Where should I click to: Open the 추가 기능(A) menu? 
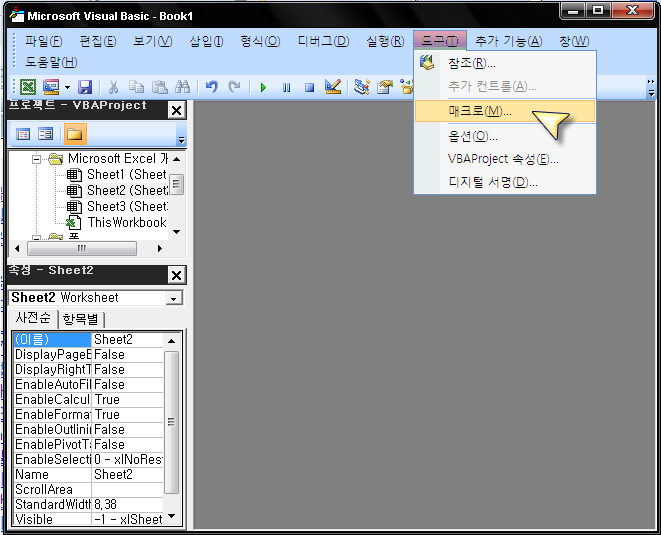click(x=509, y=41)
